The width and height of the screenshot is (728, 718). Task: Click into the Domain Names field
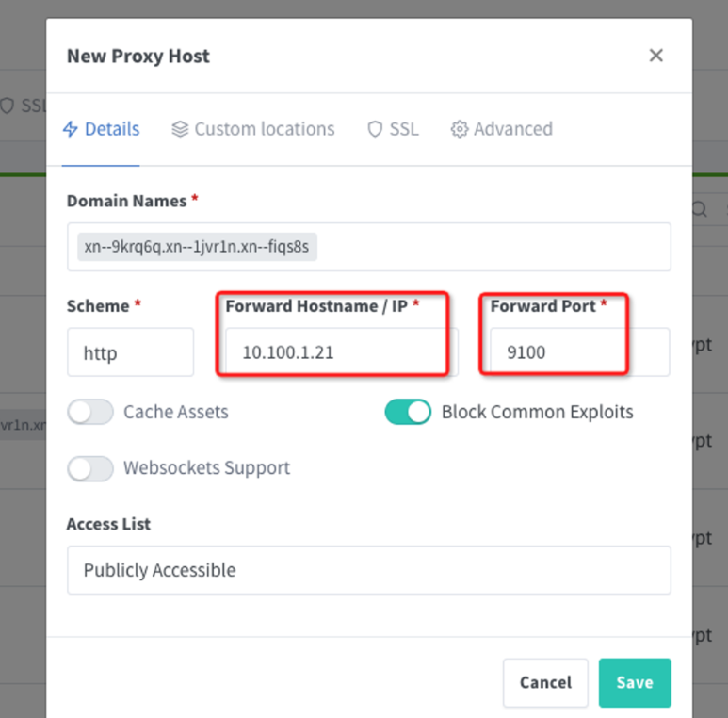click(x=490, y=247)
